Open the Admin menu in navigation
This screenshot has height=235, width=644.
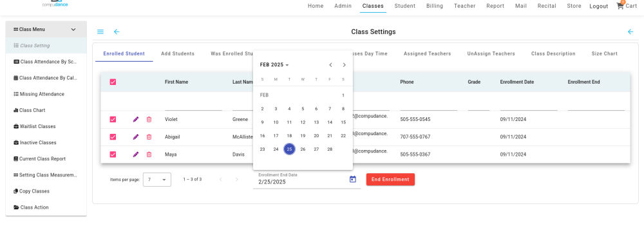[x=343, y=6]
